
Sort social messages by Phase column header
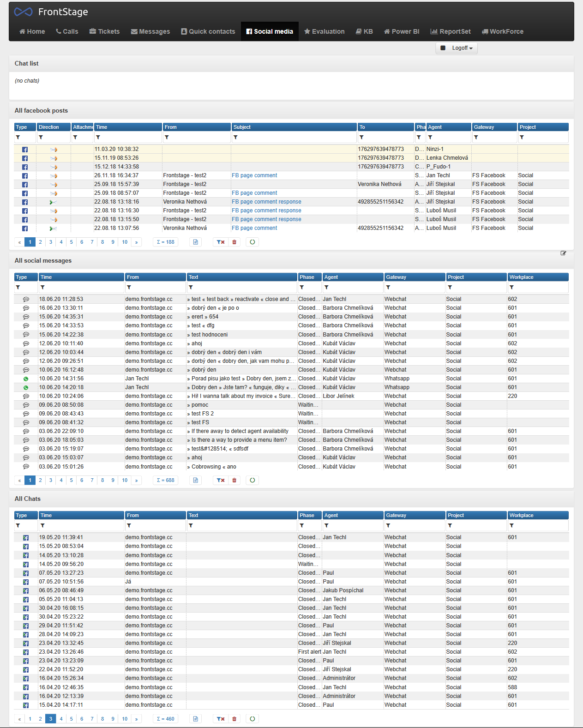pyautogui.click(x=310, y=277)
